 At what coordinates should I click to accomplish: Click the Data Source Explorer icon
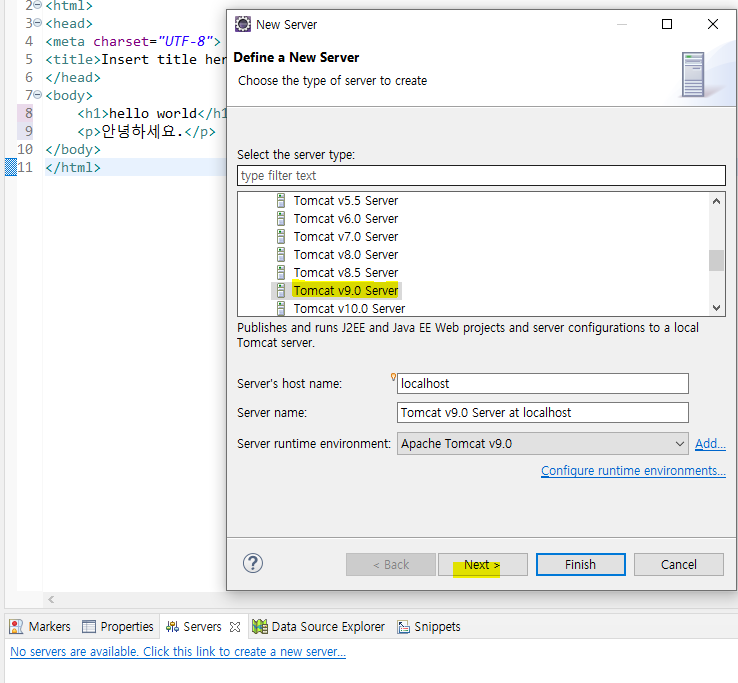pyautogui.click(x=260, y=627)
